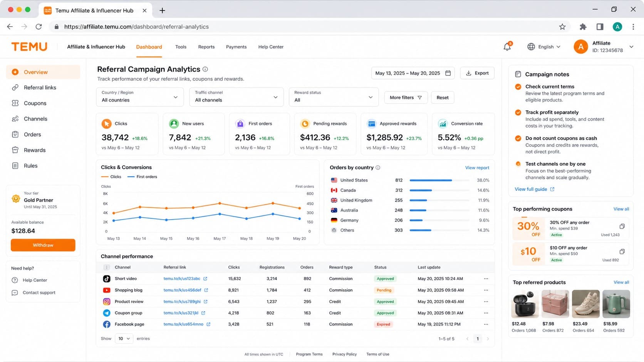Viewport: 644px width, 362px height.
Task: Export the analytics data
Action: pyautogui.click(x=477, y=73)
